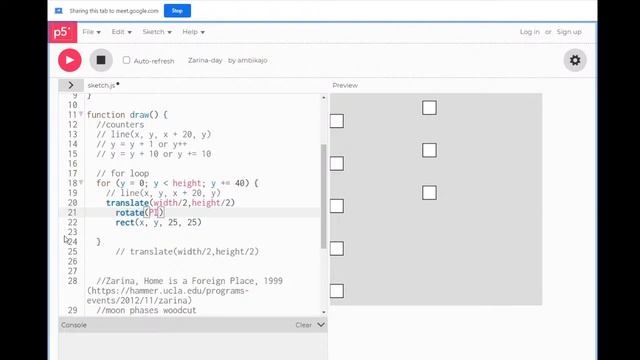Open the Sketch menu
The height and width of the screenshot is (360, 640).
click(x=157, y=32)
